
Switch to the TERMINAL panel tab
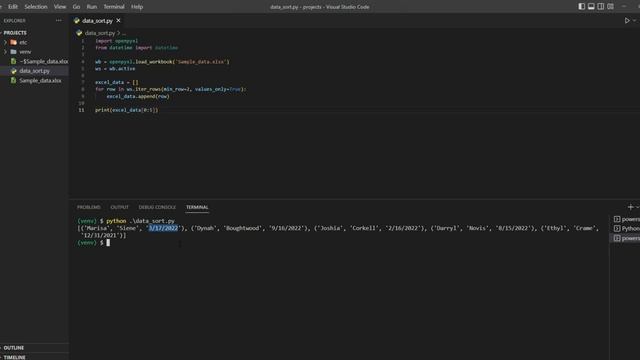click(197, 207)
